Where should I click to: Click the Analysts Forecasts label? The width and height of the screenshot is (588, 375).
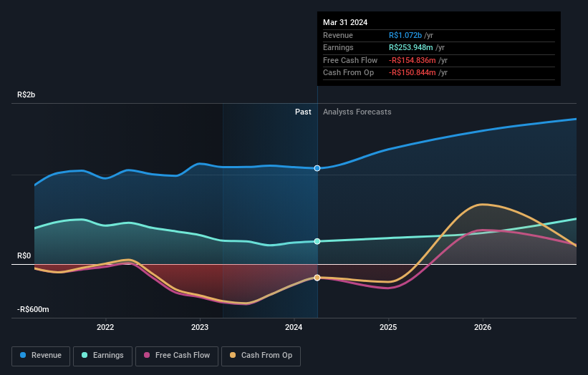(x=357, y=112)
